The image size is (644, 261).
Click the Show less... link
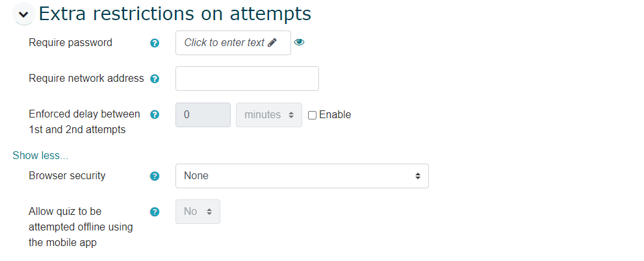pyautogui.click(x=40, y=156)
